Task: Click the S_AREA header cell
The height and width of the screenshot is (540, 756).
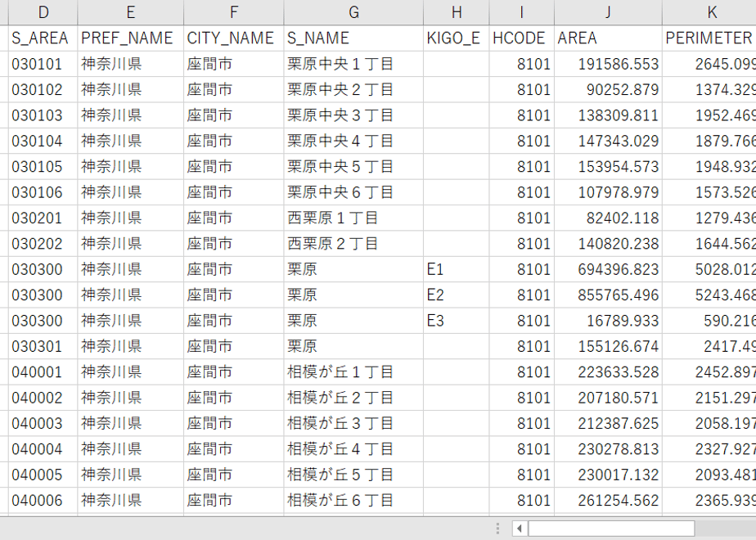Action: click(43, 38)
